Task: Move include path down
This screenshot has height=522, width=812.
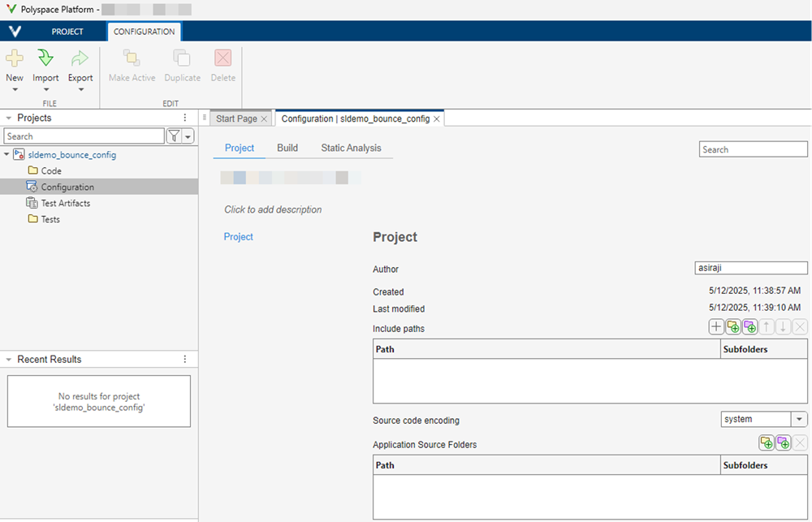Action: (x=783, y=327)
